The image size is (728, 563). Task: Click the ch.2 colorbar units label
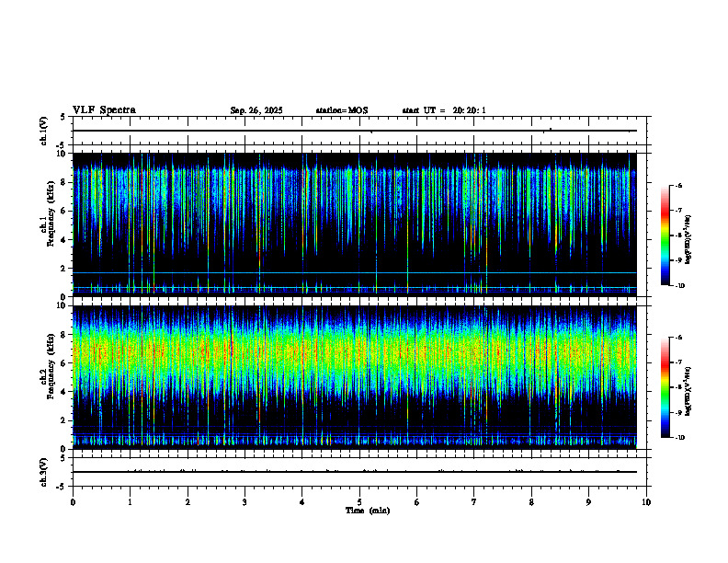(688, 391)
